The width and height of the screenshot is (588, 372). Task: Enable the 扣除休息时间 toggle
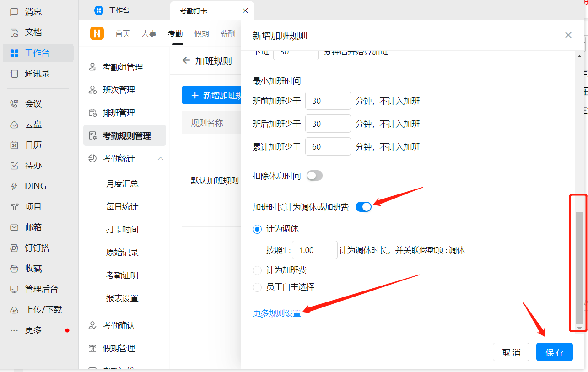point(314,175)
